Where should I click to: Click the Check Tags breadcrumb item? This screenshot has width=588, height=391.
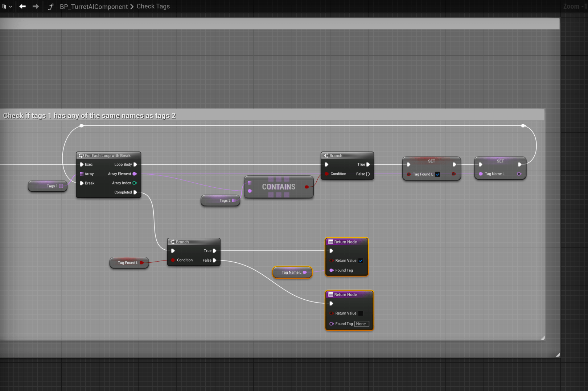coord(153,7)
